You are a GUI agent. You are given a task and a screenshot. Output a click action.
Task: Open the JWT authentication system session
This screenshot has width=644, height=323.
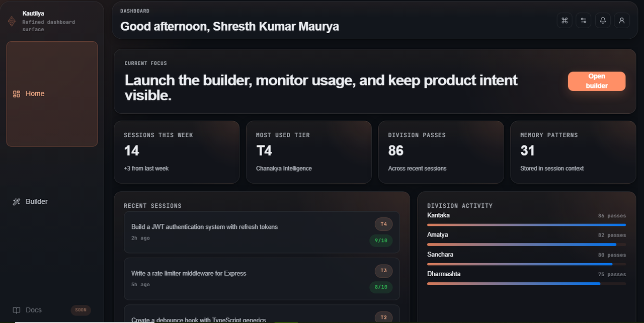coord(262,232)
